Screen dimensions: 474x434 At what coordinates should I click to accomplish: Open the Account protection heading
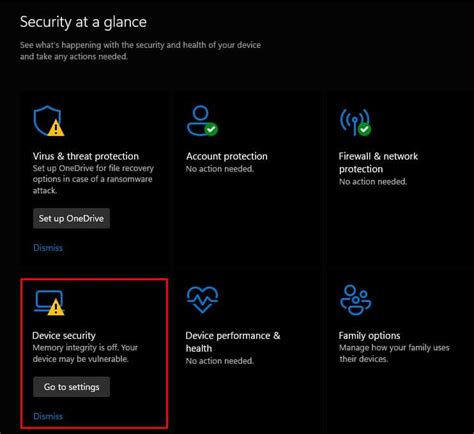(x=227, y=156)
